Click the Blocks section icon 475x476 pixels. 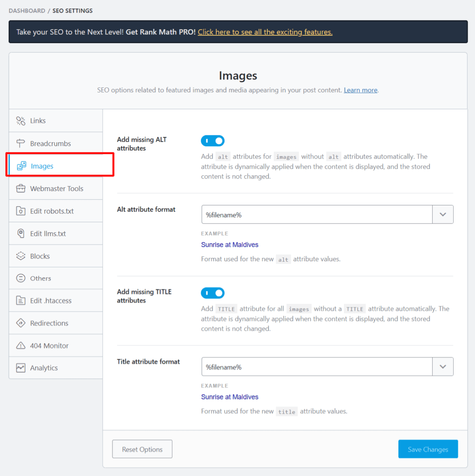(x=21, y=256)
